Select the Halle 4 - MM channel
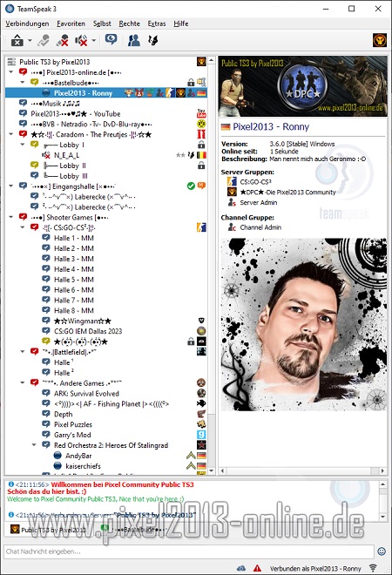 point(74,269)
